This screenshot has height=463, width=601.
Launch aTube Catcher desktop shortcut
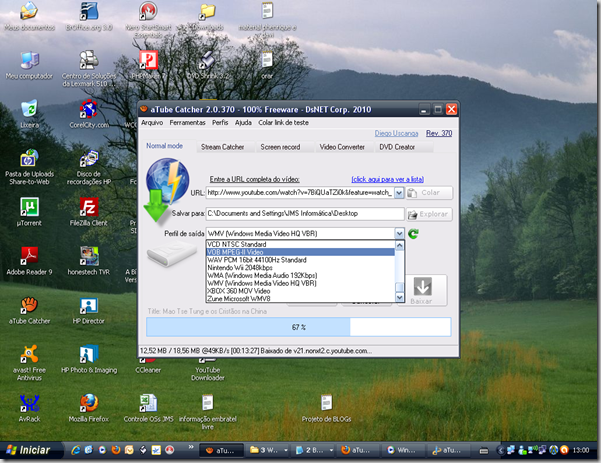click(x=29, y=310)
